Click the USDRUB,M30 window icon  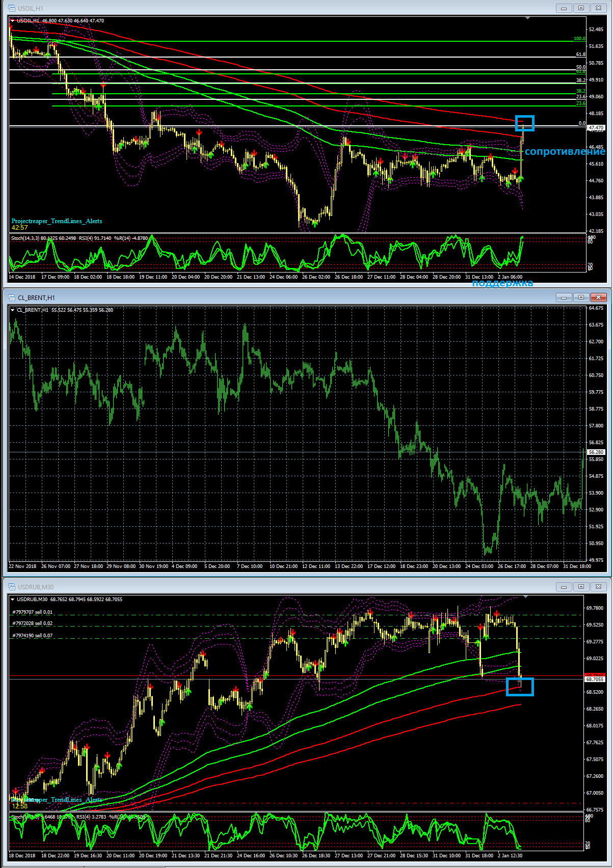coord(12,587)
